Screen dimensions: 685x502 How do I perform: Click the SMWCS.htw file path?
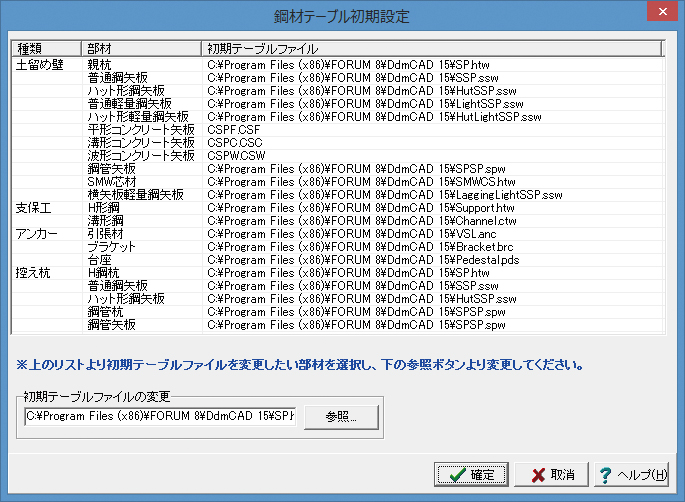(x=361, y=182)
